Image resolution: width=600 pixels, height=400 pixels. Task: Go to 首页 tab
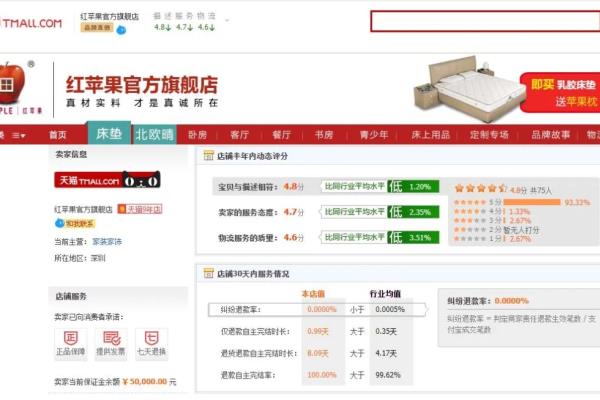tap(58, 135)
